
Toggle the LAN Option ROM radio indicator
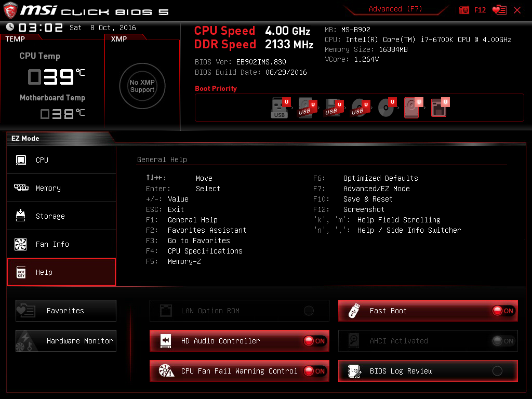309,311
